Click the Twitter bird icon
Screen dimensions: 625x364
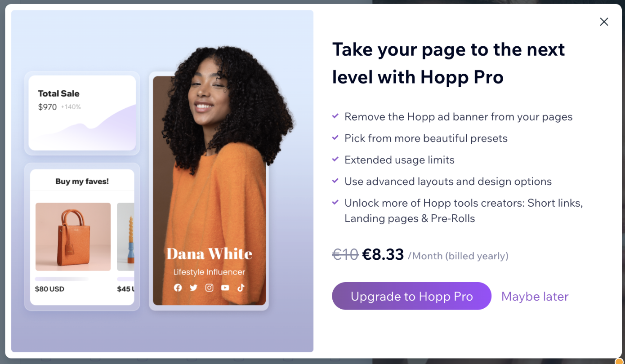click(x=193, y=288)
